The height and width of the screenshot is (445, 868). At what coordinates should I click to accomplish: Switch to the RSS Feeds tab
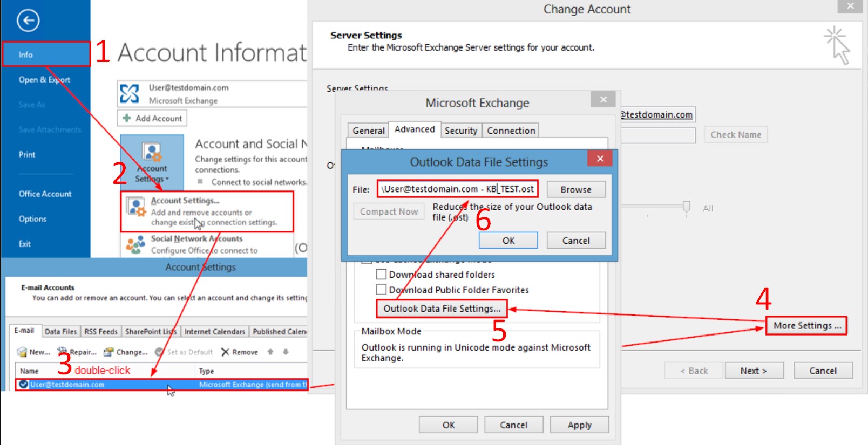(x=101, y=332)
